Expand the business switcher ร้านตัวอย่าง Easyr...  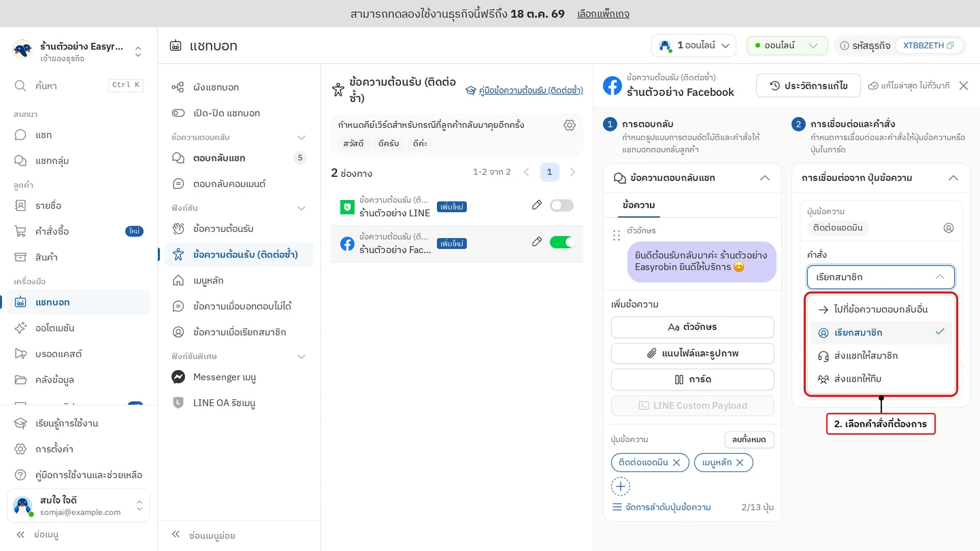point(78,51)
